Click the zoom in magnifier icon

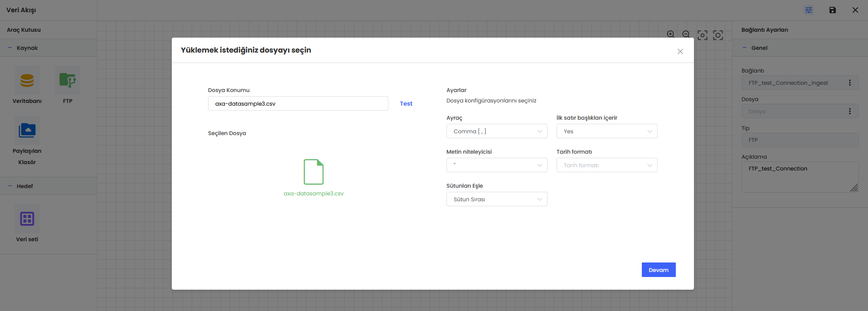coord(671,34)
